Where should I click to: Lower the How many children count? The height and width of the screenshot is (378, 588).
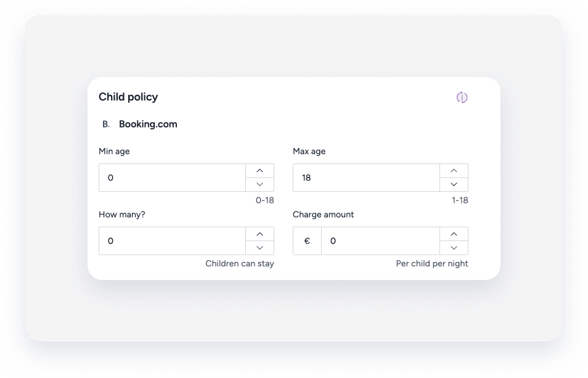(260, 248)
